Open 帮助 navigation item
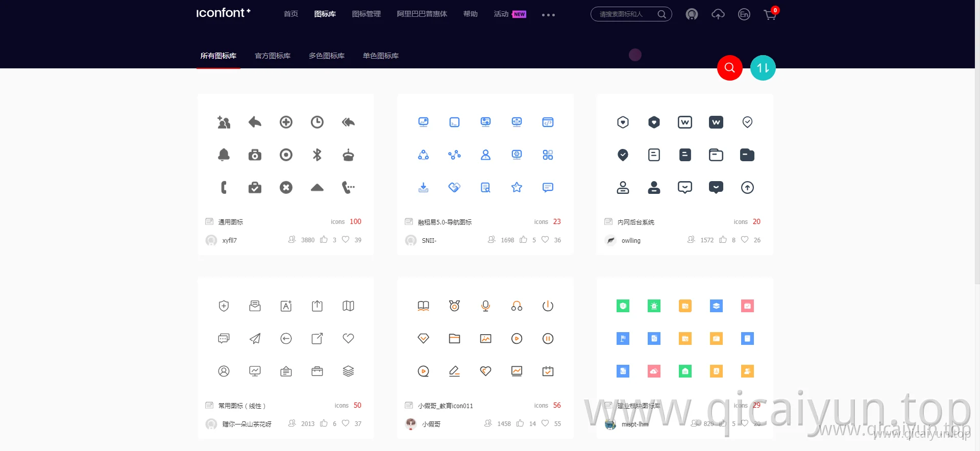This screenshot has width=980, height=451. pos(471,14)
